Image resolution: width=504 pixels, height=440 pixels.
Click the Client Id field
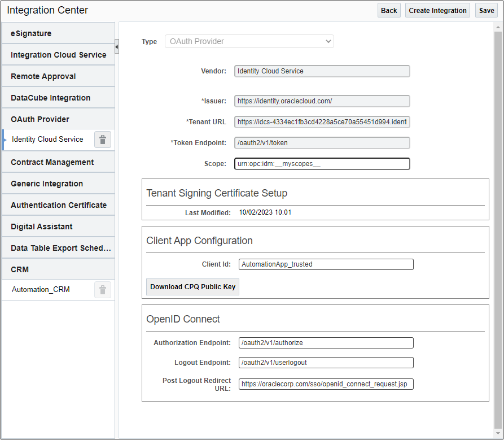coord(327,264)
